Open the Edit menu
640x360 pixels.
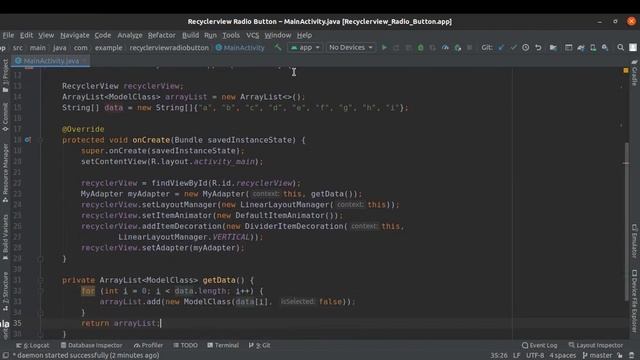pos(27,35)
